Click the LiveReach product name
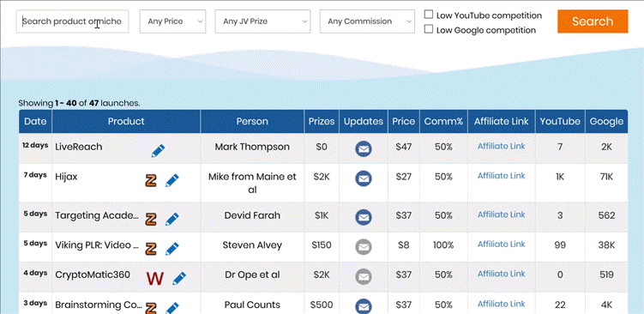Screen dimensions: 644x314 [x=78, y=147]
